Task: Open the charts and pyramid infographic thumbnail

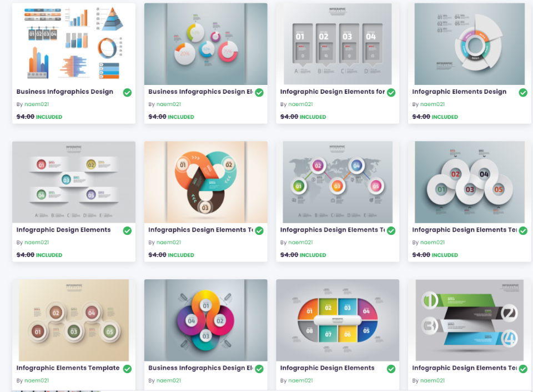Action: pyautogui.click(x=74, y=44)
